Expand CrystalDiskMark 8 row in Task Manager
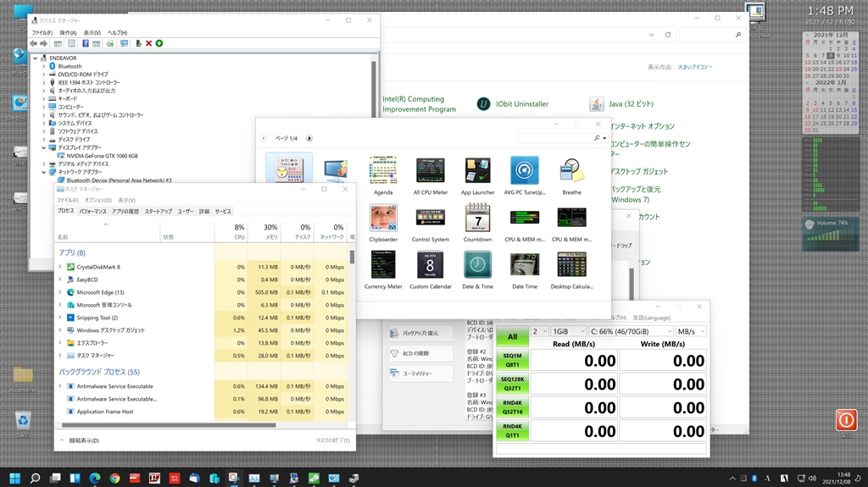Image resolution: width=868 pixels, height=487 pixels. click(60, 267)
